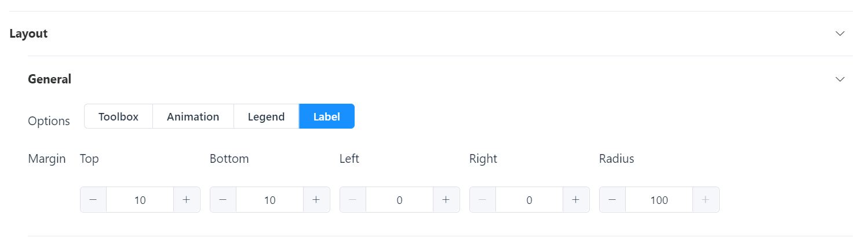The width and height of the screenshot is (868, 252).
Task: Click the Layout section header
Action: point(28,34)
